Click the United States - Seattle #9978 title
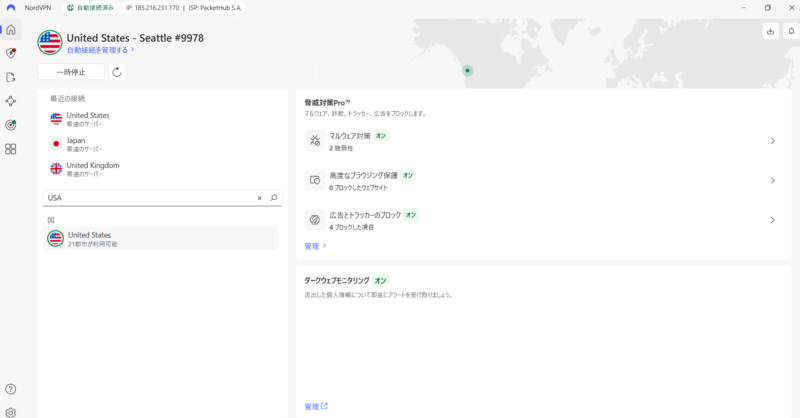Viewport: 800px width, 418px height. [135, 38]
